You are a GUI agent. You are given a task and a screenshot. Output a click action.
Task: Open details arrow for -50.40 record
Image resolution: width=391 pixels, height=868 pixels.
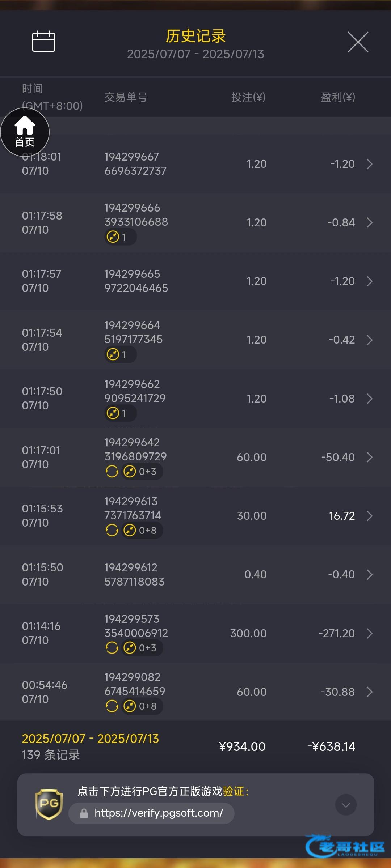coord(369,457)
